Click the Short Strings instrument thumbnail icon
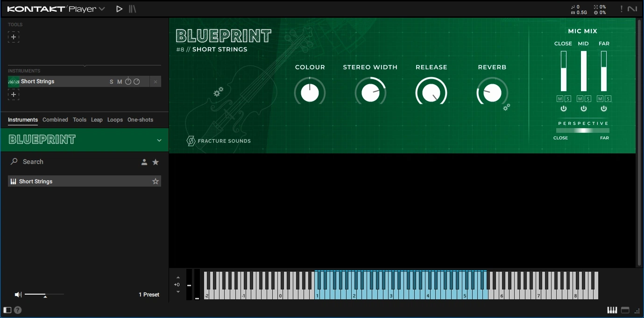The height and width of the screenshot is (318, 644). click(14, 81)
